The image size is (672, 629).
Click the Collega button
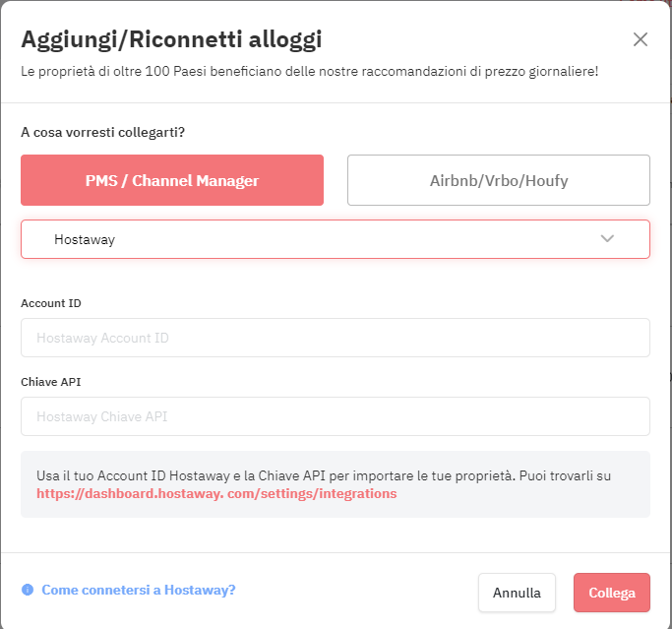coord(612,593)
